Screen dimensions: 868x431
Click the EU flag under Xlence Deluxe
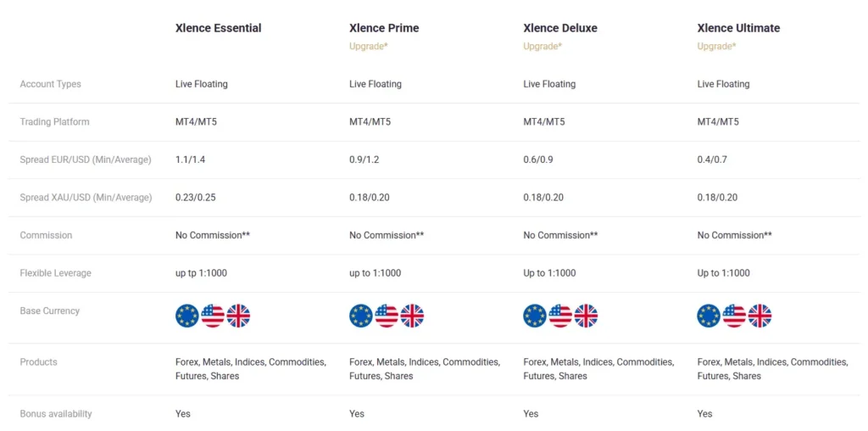pos(535,316)
